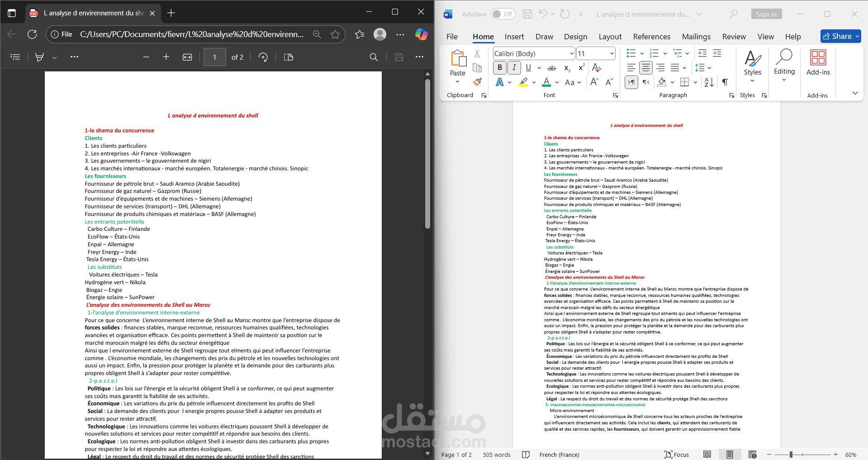The height and width of the screenshot is (460, 868).
Task: Toggle AutoSave switch in Word
Action: [503, 14]
